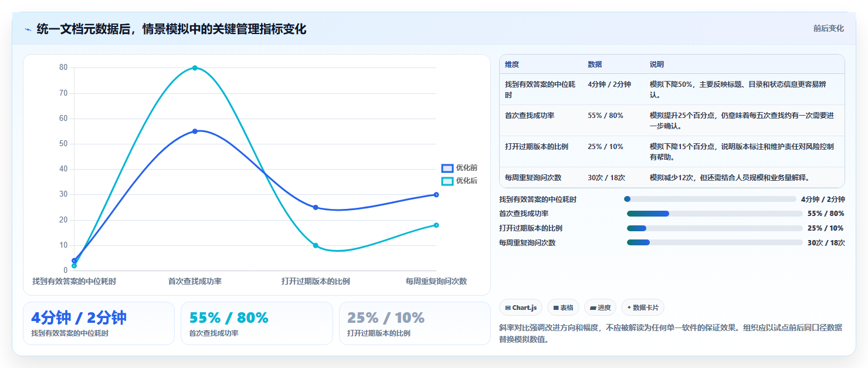Click the 优化后 data point at 10
Viewport: 868px width, 368px height.
point(316,245)
